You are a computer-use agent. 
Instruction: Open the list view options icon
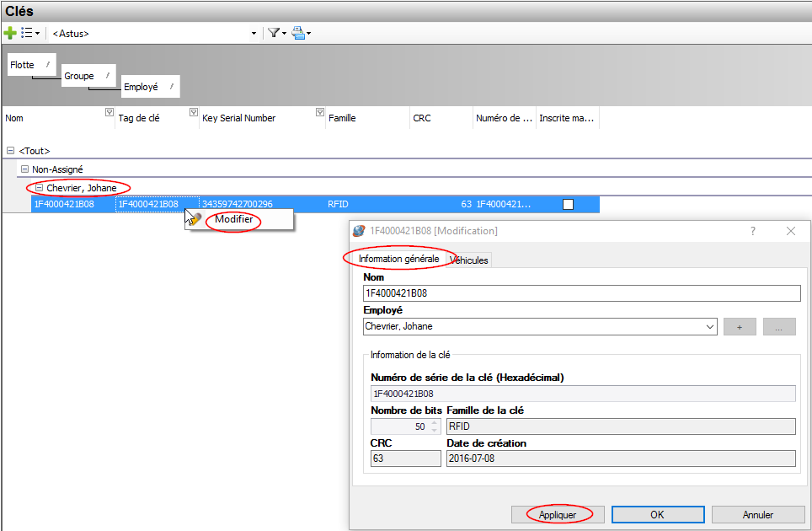click(29, 33)
